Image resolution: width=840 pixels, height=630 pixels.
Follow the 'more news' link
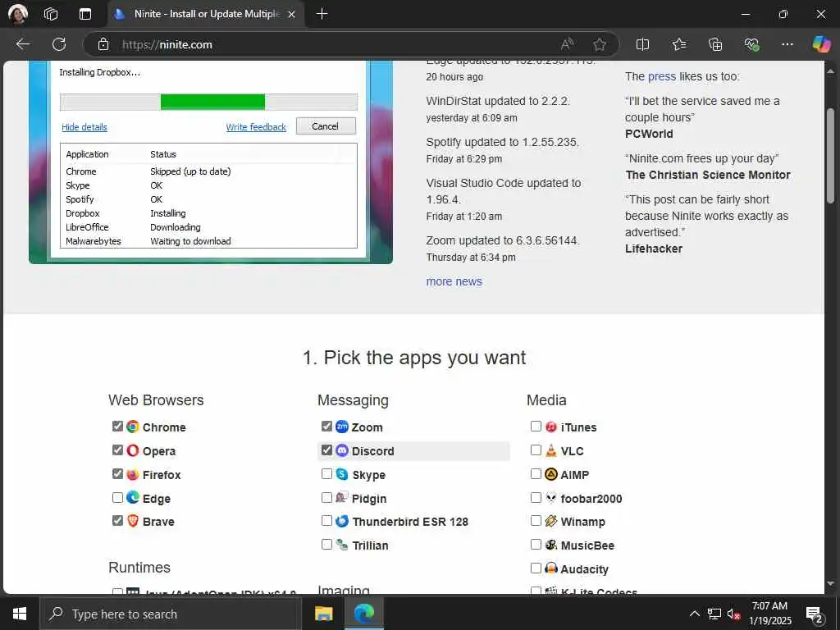click(x=454, y=281)
